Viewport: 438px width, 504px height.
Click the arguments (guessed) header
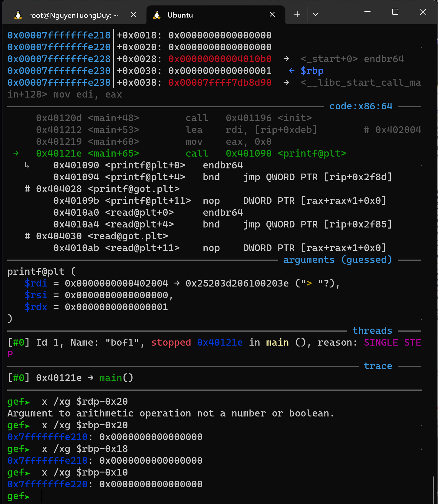[338, 260]
